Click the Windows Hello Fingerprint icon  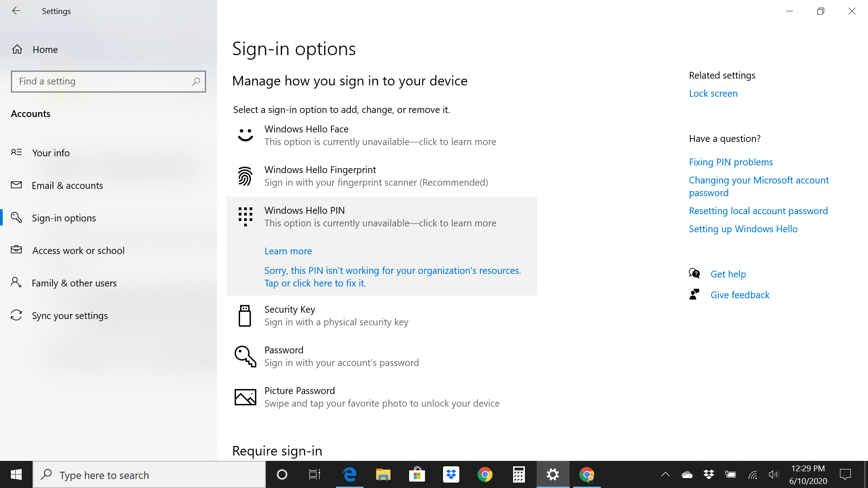(x=245, y=176)
